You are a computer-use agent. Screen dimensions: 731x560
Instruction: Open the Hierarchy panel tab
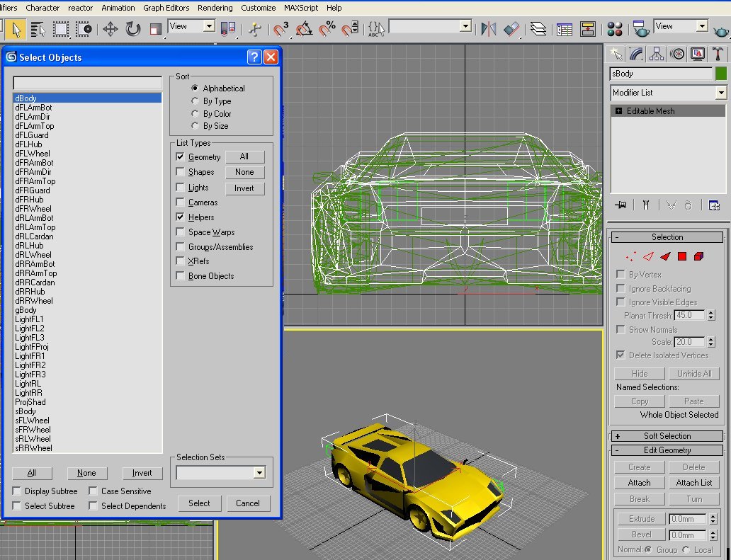pyautogui.click(x=657, y=54)
